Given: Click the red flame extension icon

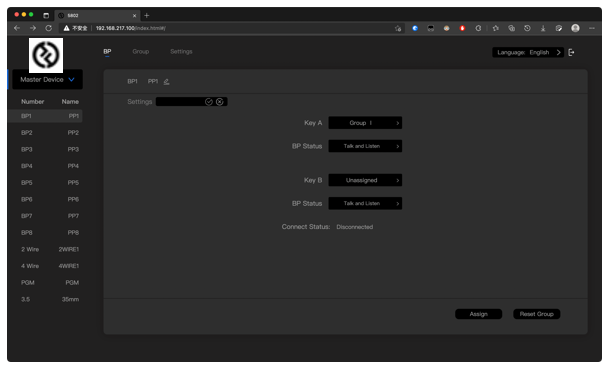Looking at the screenshot, I should (462, 28).
